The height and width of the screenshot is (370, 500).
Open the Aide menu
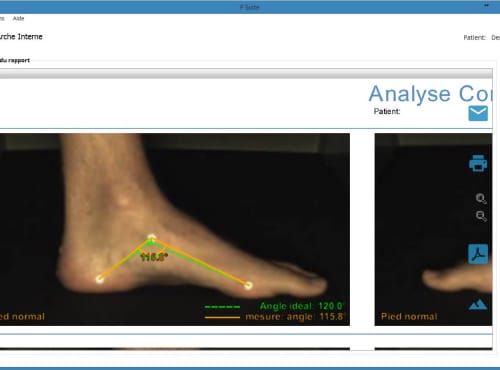click(18, 18)
